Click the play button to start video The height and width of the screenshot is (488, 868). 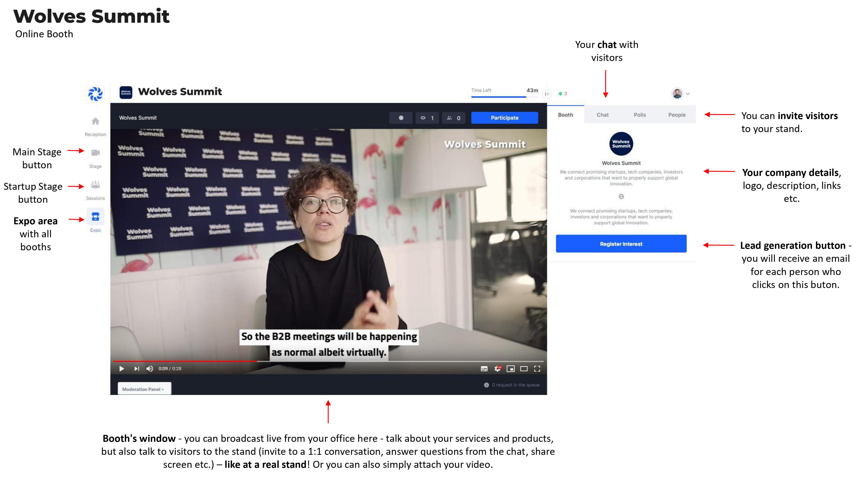121,368
